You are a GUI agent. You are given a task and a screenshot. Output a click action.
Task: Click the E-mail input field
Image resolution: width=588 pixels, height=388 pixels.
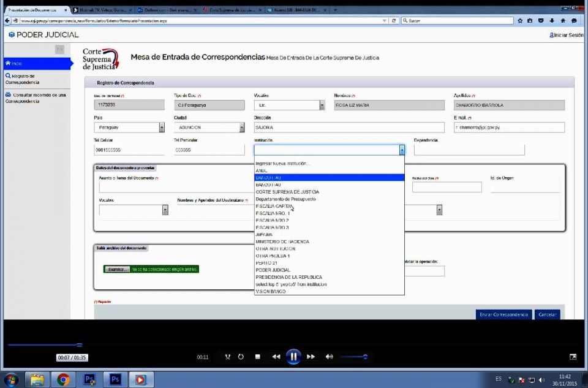click(509, 127)
